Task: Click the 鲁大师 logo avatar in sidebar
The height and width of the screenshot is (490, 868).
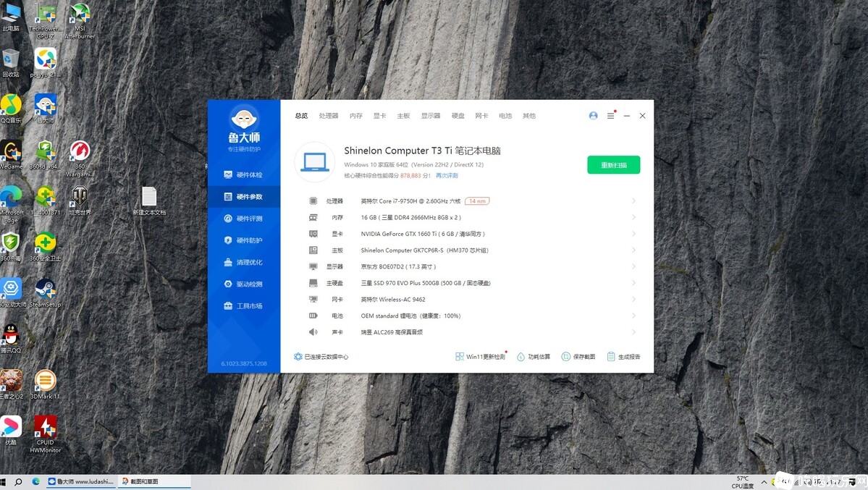Action: pos(243,118)
